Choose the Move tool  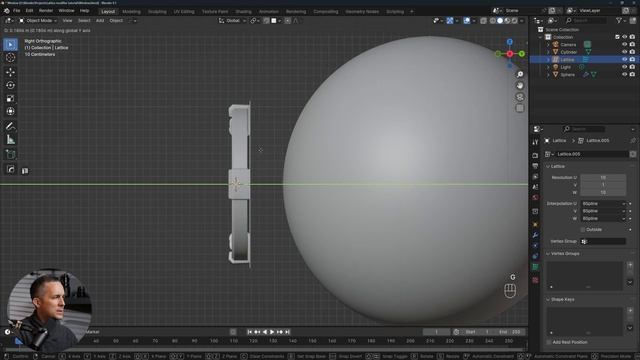click(11, 72)
